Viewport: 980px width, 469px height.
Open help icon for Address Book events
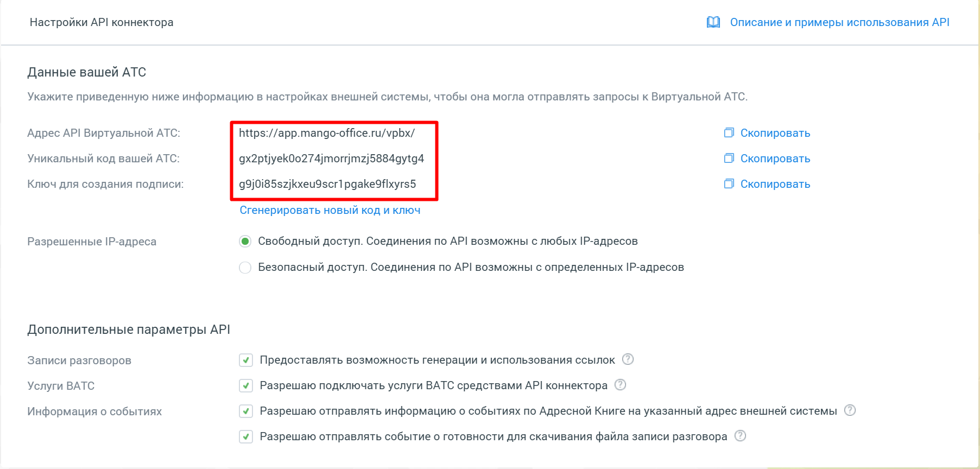[x=850, y=410]
